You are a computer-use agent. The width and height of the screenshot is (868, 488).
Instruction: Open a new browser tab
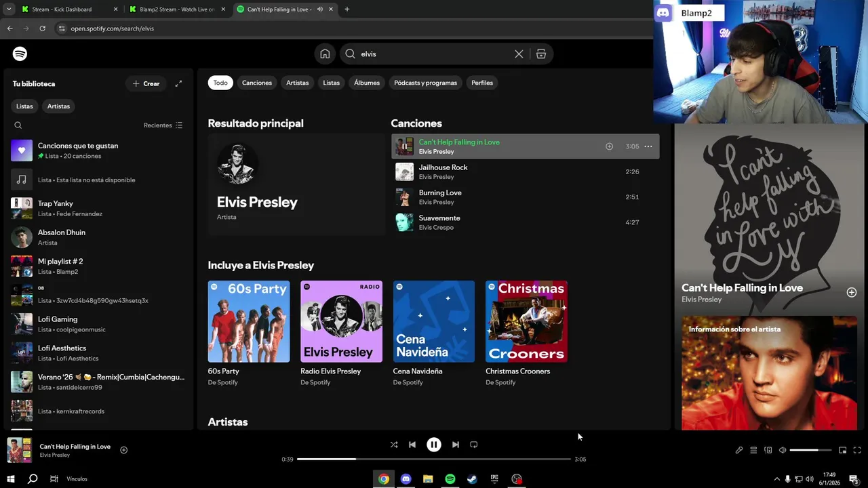(x=347, y=9)
